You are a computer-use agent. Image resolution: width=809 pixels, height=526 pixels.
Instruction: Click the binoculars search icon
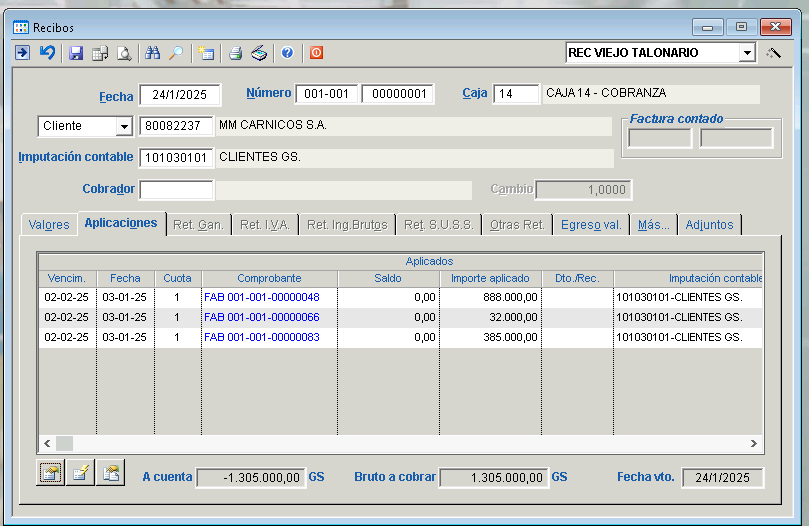pyautogui.click(x=153, y=53)
